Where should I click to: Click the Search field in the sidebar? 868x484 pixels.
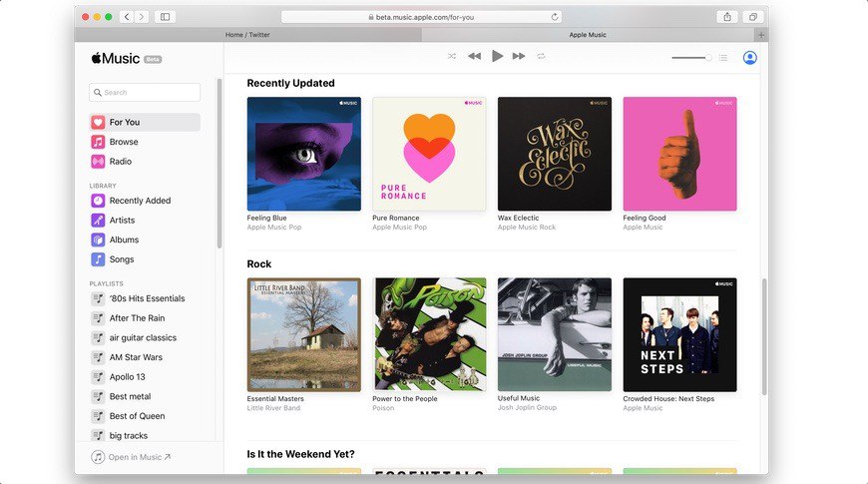tap(145, 93)
